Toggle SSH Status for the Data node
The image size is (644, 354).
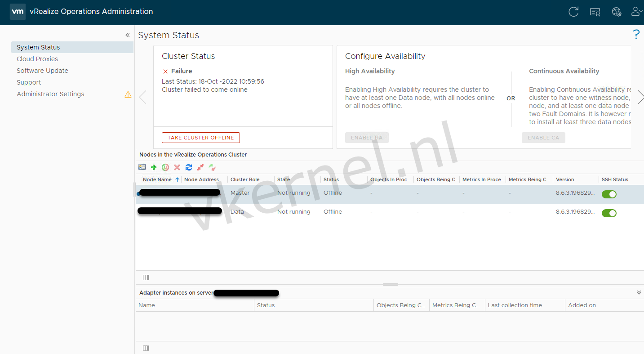(x=609, y=213)
